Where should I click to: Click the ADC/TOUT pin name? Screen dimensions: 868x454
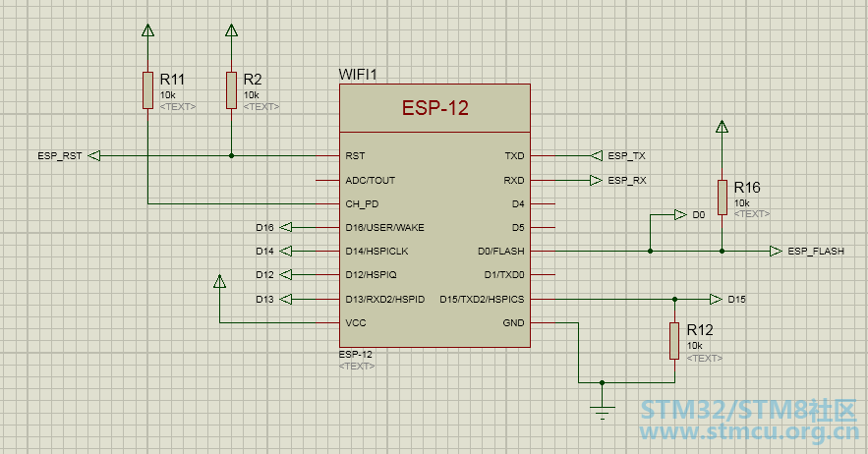tap(371, 180)
